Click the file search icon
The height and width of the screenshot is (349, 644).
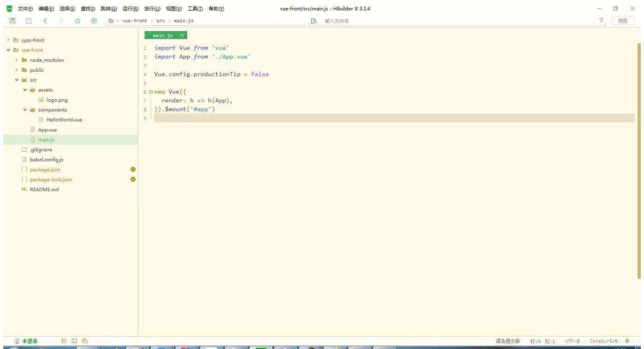click(314, 21)
